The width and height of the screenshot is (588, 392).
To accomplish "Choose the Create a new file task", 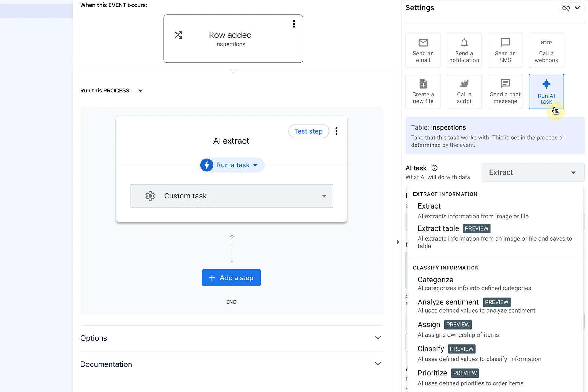I will pyautogui.click(x=423, y=91).
